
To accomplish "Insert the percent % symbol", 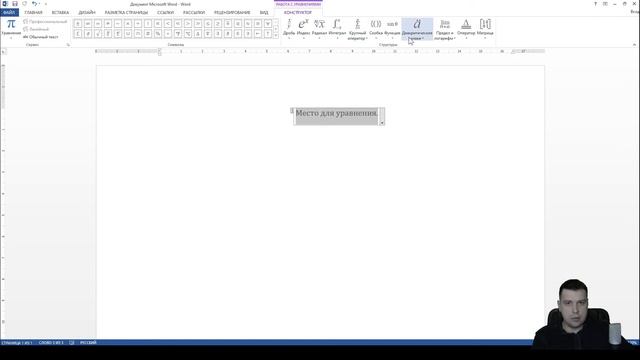I will pos(158,33).
